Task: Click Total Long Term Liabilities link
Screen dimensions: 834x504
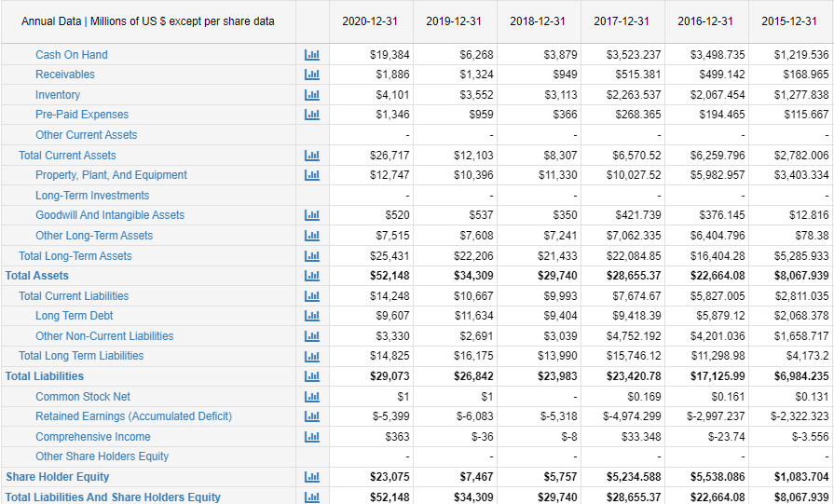Action: click(x=81, y=356)
